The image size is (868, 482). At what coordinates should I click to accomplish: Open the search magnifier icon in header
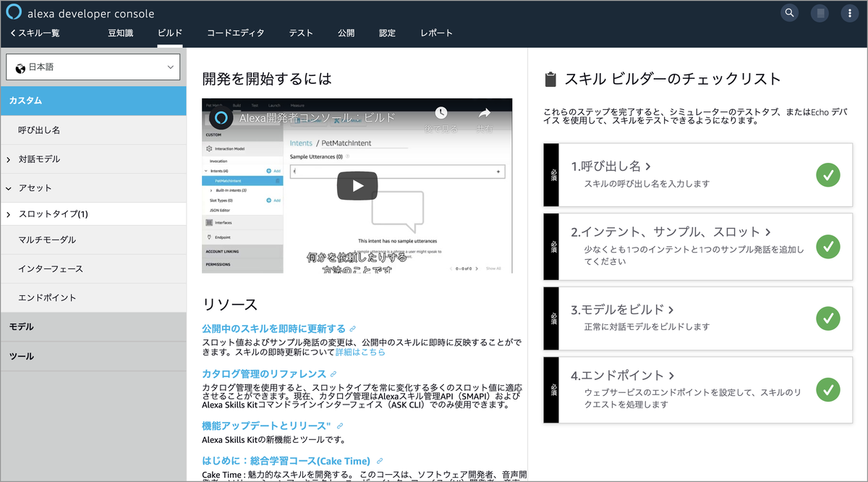[x=789, y=12]
